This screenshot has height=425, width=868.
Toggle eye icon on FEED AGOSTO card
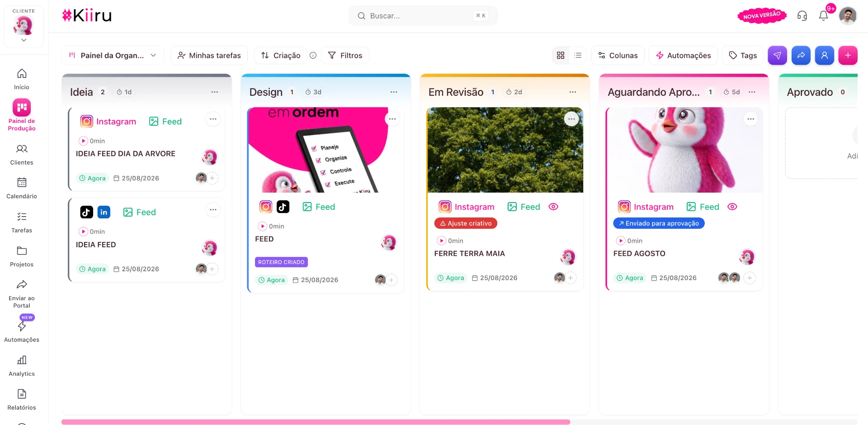[732, 207]
